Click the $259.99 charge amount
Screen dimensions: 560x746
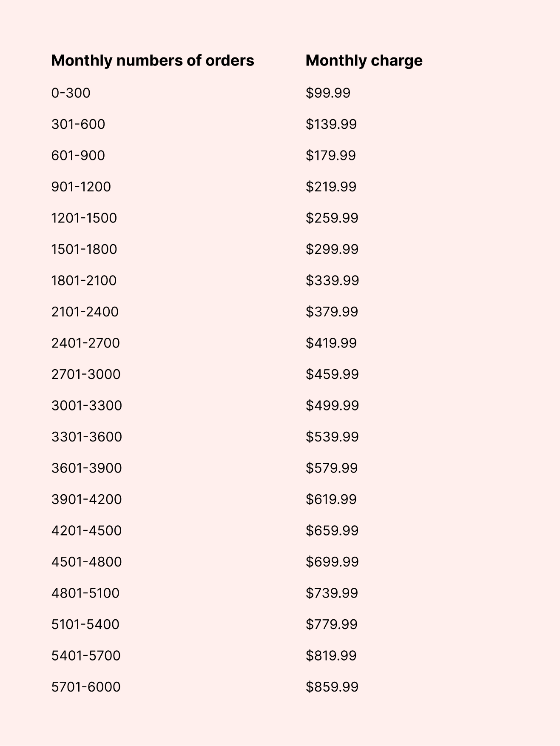tap(332, 218)
